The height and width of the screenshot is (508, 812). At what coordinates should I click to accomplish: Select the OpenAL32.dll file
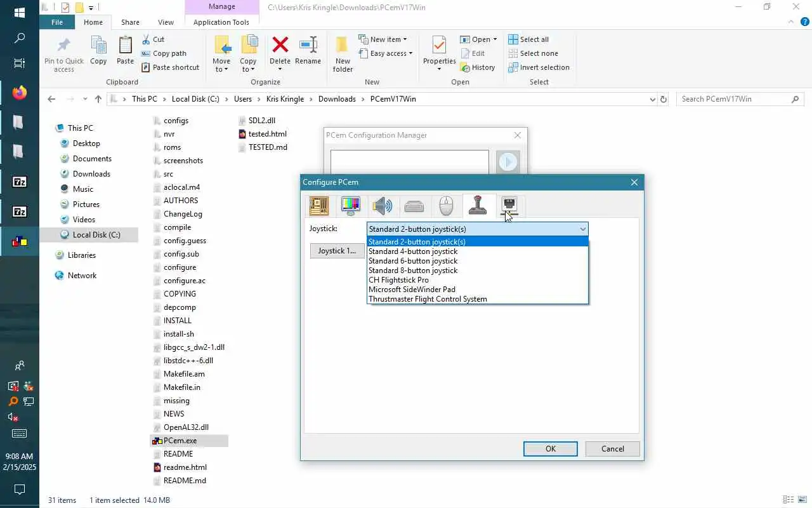pos(186,427)
